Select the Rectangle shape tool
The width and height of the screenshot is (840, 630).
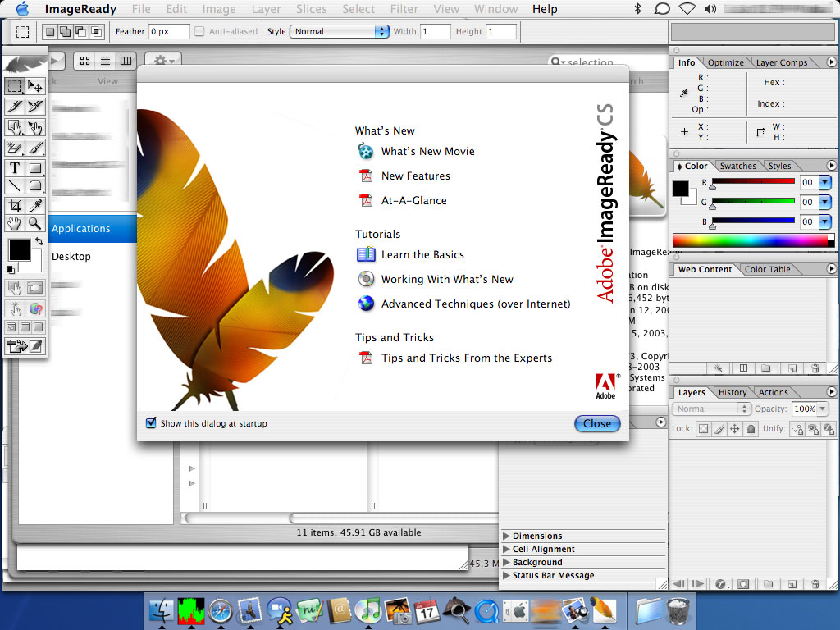click(35, 168)
